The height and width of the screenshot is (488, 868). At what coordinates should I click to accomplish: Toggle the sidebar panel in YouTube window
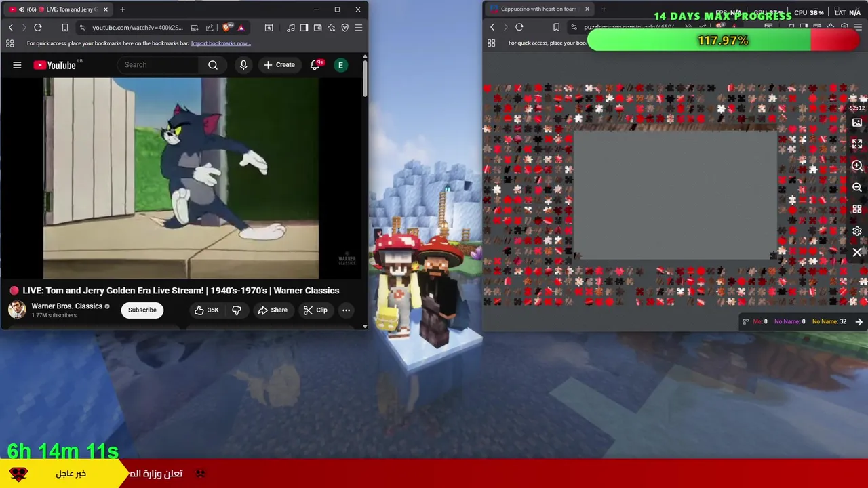click(x=304, y=28)
